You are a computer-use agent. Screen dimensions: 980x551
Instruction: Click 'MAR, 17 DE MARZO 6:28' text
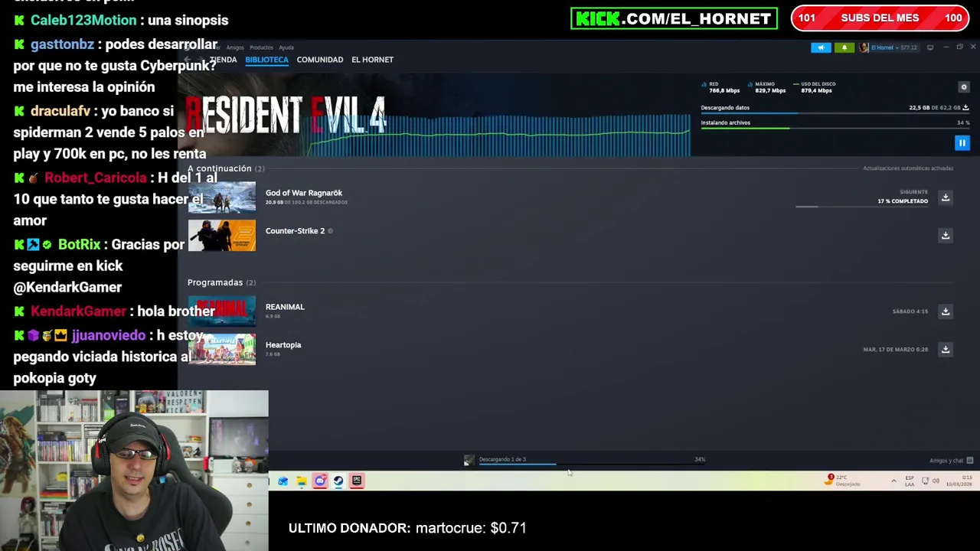point(895,350)
